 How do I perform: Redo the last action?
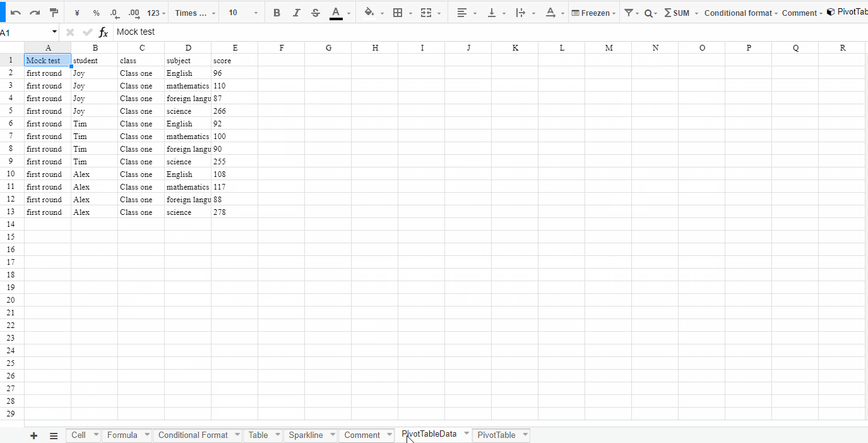point(35,13)
